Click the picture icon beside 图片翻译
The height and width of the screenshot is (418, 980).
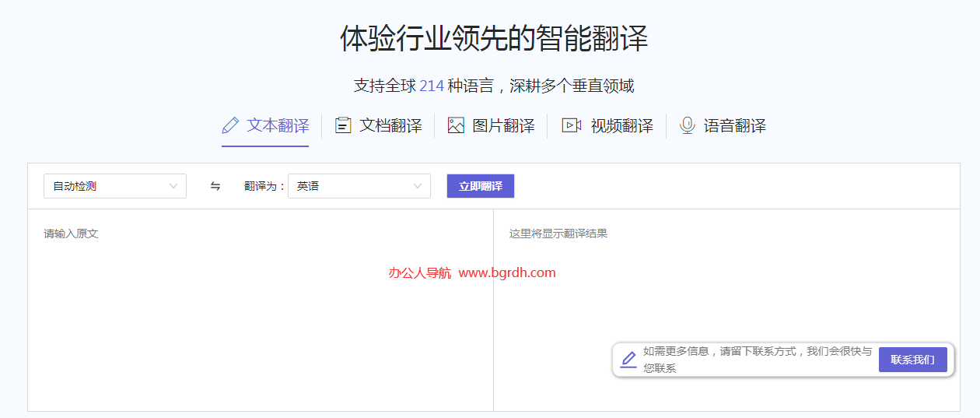coord(456,125)
